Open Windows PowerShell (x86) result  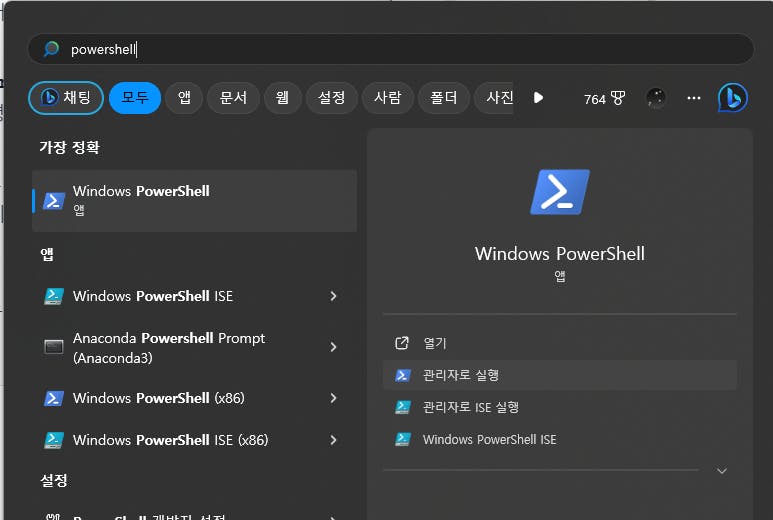click(194, 398)
